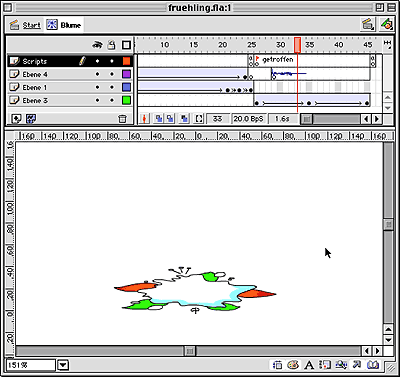The image size is (400, 377).
Task: Enable the Onion Skin button
Action: tap(159, 119)
